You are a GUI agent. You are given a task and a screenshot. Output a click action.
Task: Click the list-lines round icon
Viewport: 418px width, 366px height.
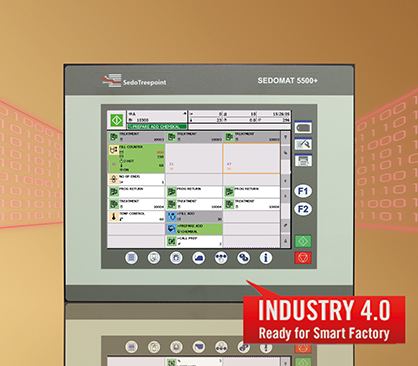click(x=131, y=258)
